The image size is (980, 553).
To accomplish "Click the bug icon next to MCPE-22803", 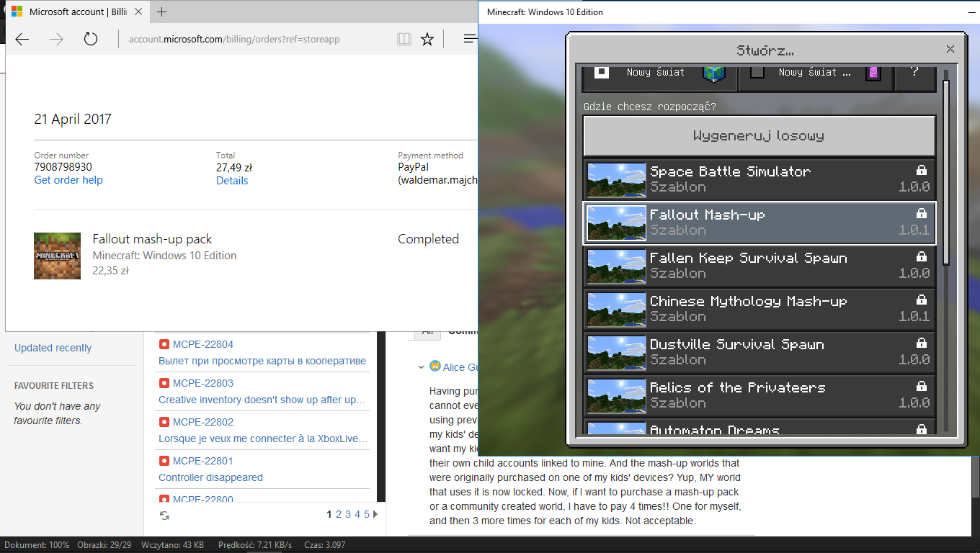I will (164, 383).
